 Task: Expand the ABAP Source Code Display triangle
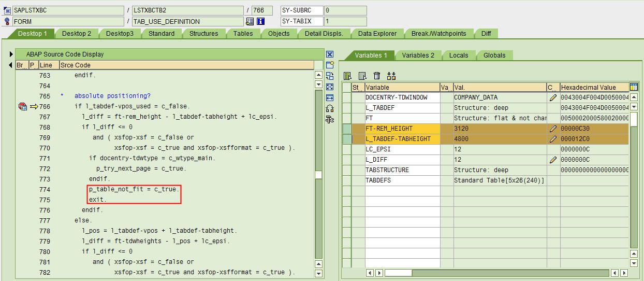(11, 54)
